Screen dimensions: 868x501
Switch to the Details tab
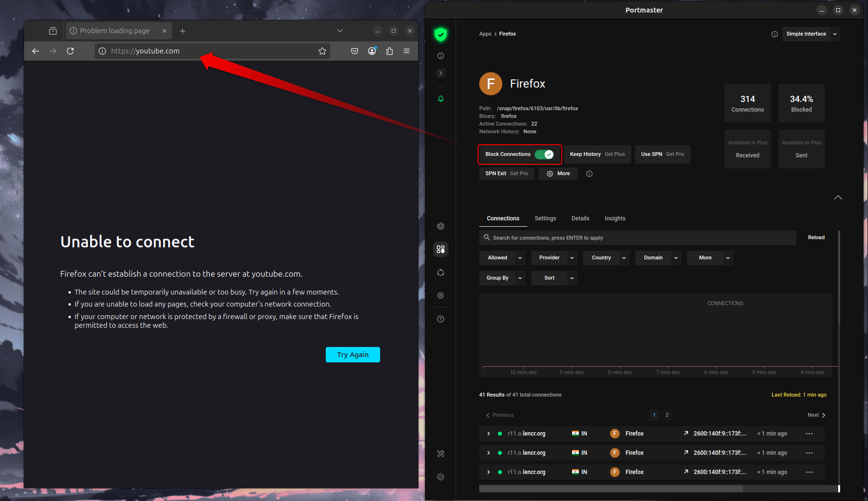coord(580,218)
